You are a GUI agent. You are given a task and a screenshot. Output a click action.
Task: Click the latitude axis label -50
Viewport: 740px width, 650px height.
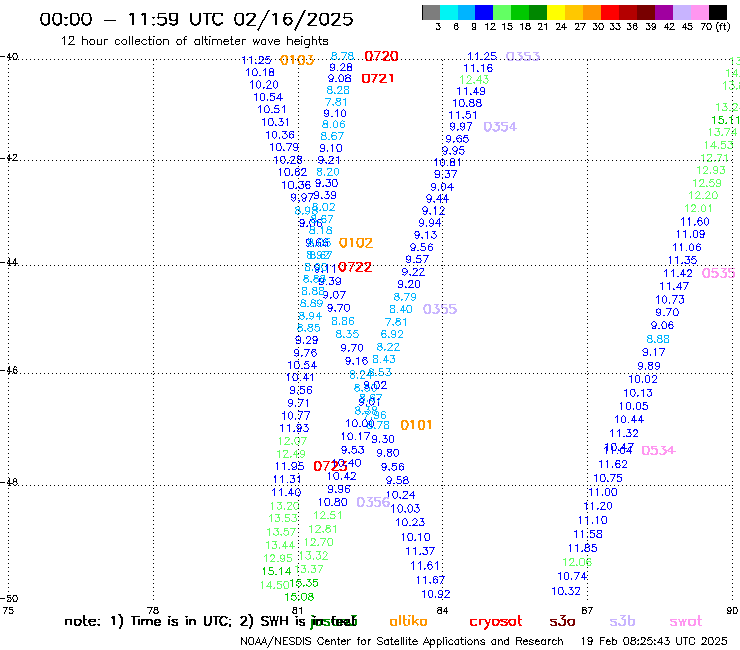pyautogui.click(x=9, y=598)
